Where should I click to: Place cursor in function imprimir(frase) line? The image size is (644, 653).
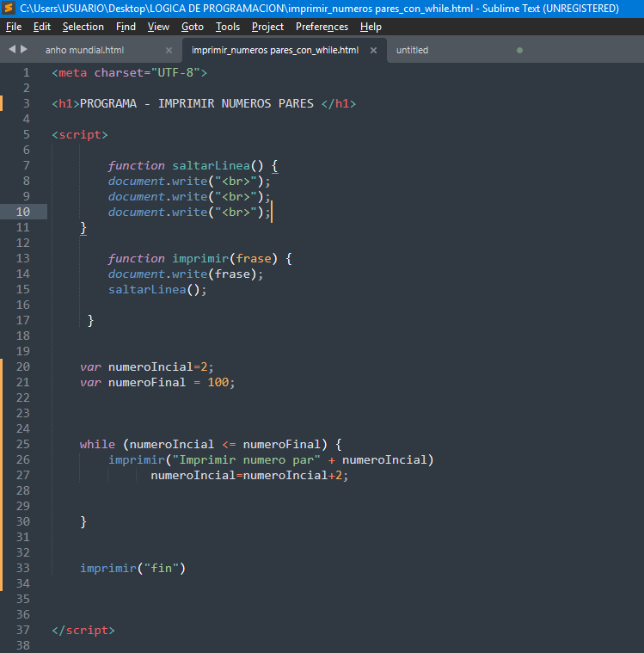click(200, 258)
